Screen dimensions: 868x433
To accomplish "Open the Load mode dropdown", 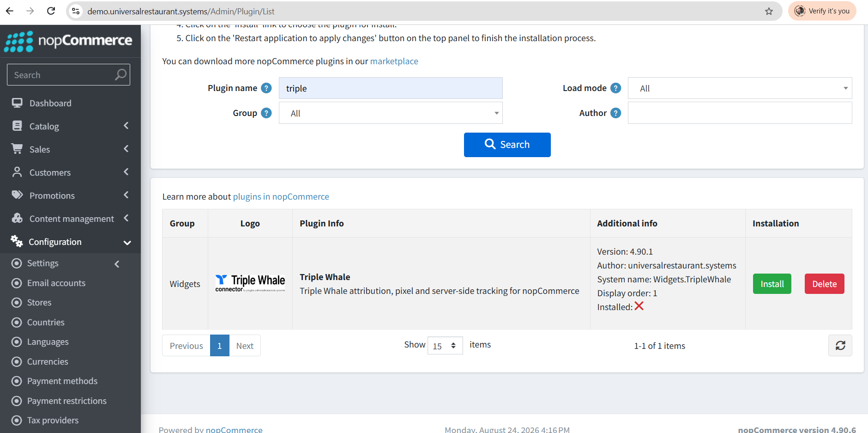I will (x=740, y=88).
